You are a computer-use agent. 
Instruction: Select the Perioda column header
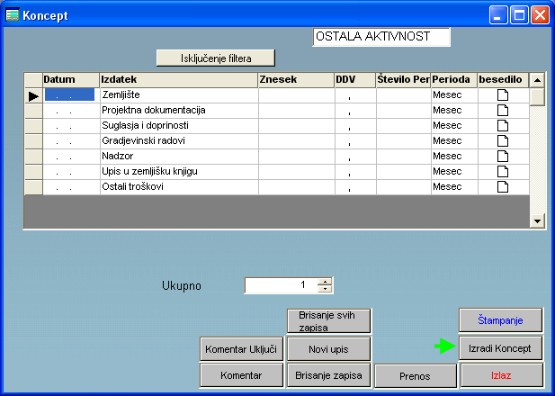pos(454,80)
